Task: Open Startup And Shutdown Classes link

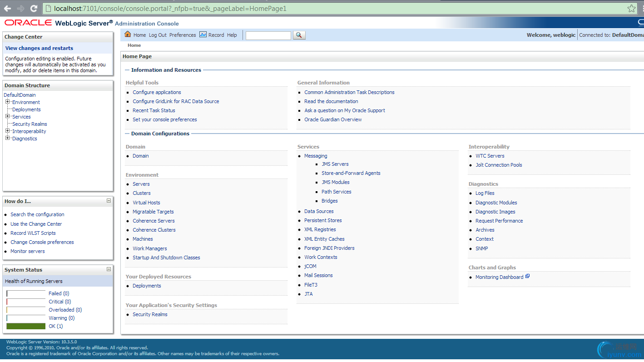Action: 166,258
